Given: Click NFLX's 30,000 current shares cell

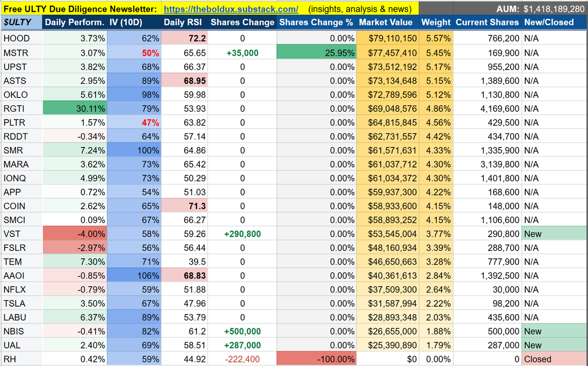Looking at the screenshot, I should (x=487, y=290).
